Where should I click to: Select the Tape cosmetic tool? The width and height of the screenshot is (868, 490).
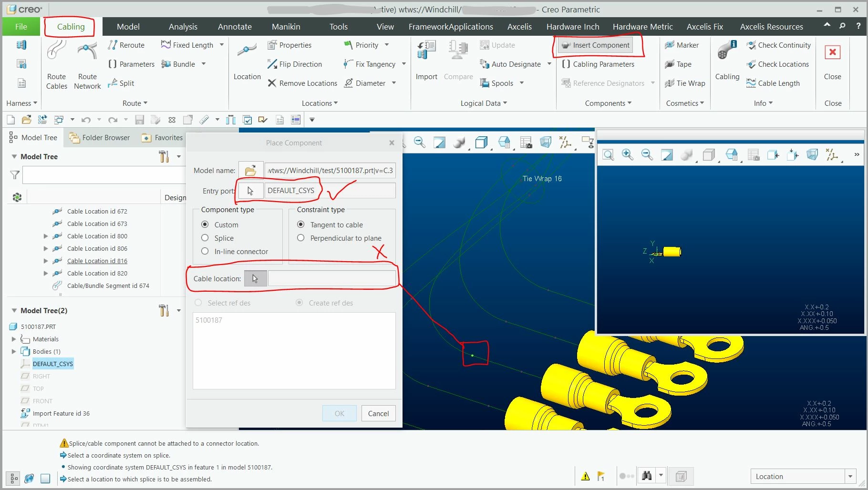tap(678, 64)
